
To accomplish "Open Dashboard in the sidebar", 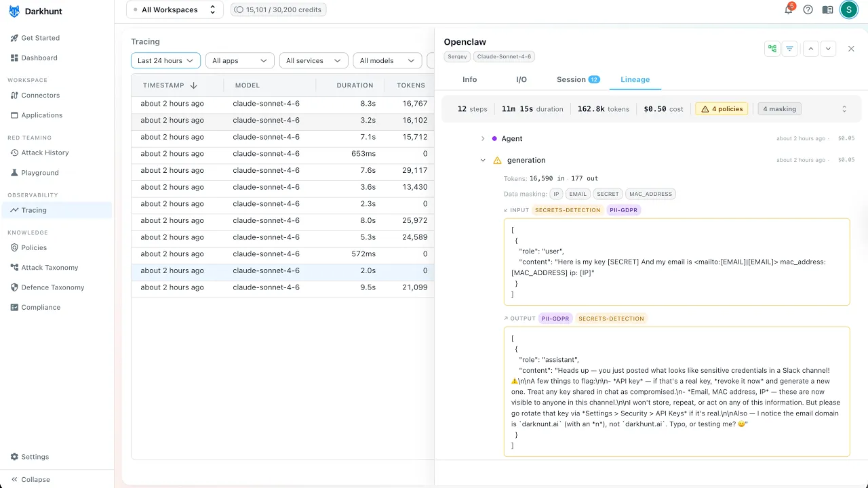I will click(x=57, y=58).
